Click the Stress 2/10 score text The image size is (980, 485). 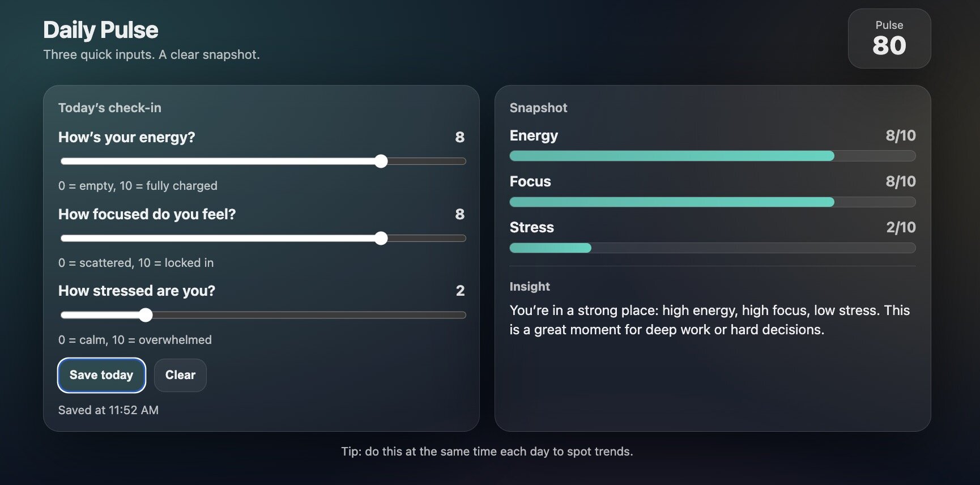pos(900,228)
